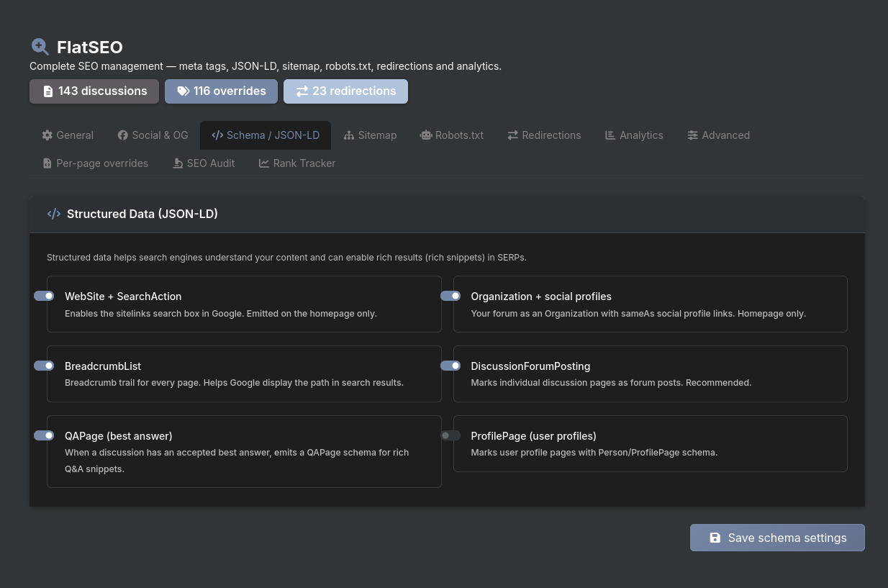The image size is (888, 588).
Task: Toggle off QAPage best answer schema
Action: (44, 435)
